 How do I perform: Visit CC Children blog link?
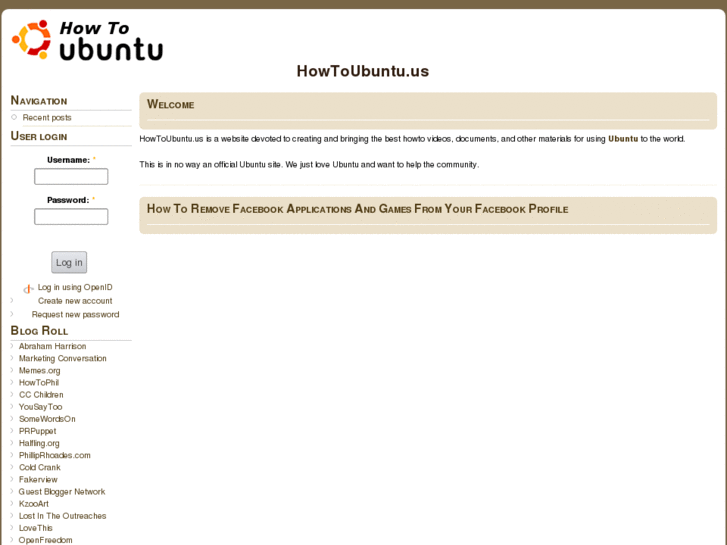coord(41,394)
